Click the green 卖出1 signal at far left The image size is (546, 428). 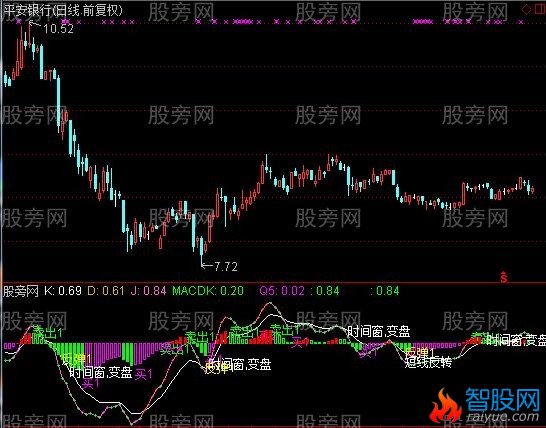pyautogui.click(x=47, y=333)
